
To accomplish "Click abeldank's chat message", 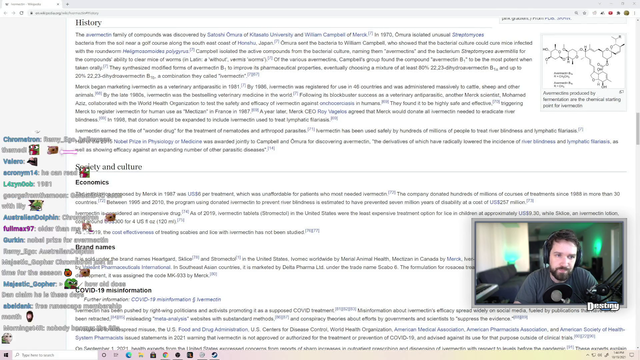I will 61,311.
